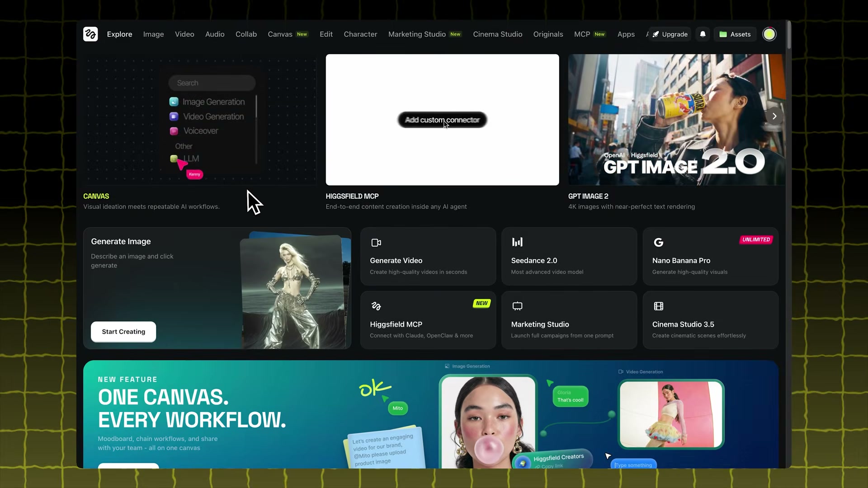Image resolution: width=868 pixels, height=488 pixels.
Task: Click the Cinema Studio film icon
Action: (x=659, y=306)
